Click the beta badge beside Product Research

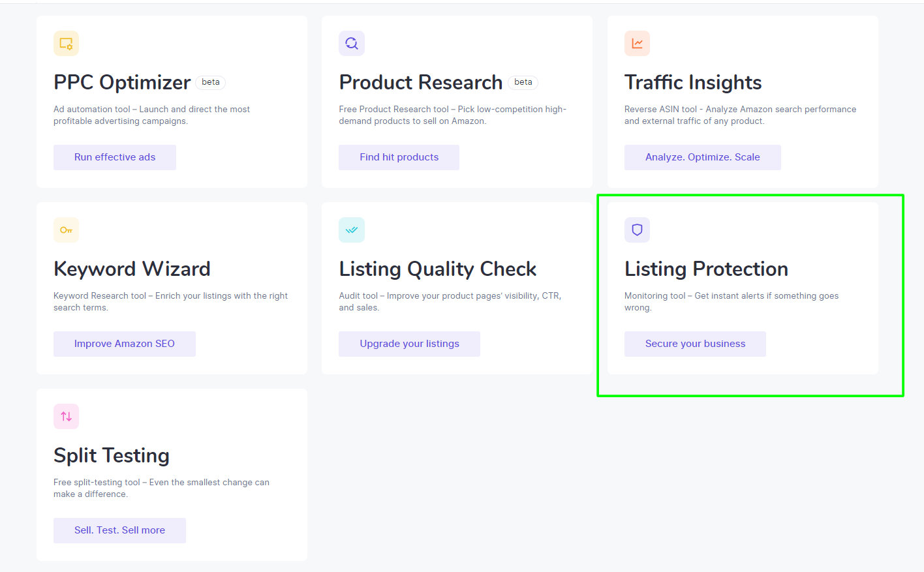point(523,82)
